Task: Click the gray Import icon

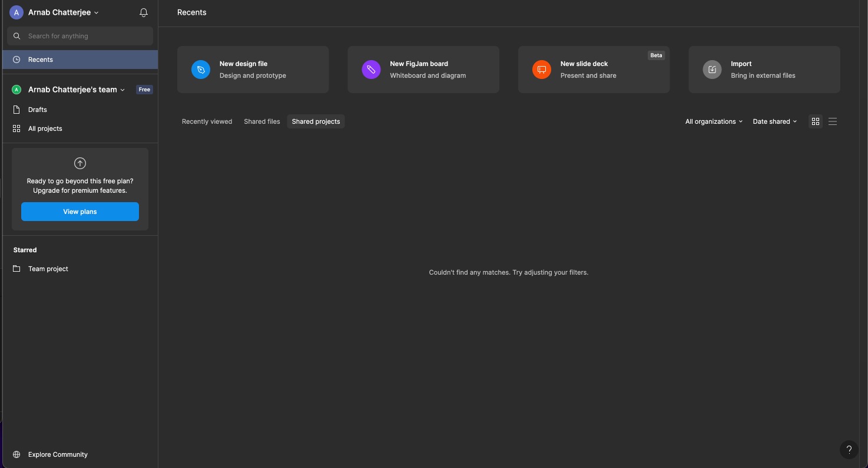Action: point(712,70)
